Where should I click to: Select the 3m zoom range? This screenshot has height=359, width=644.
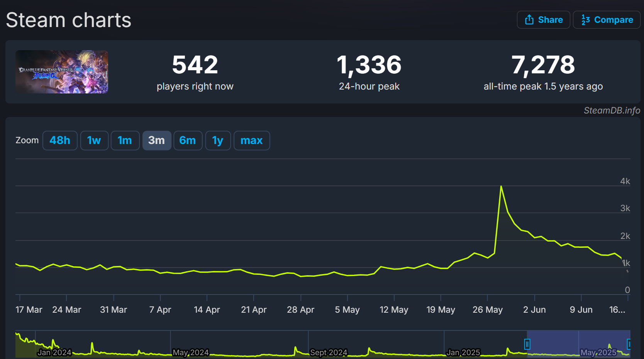tap(157, 141)
